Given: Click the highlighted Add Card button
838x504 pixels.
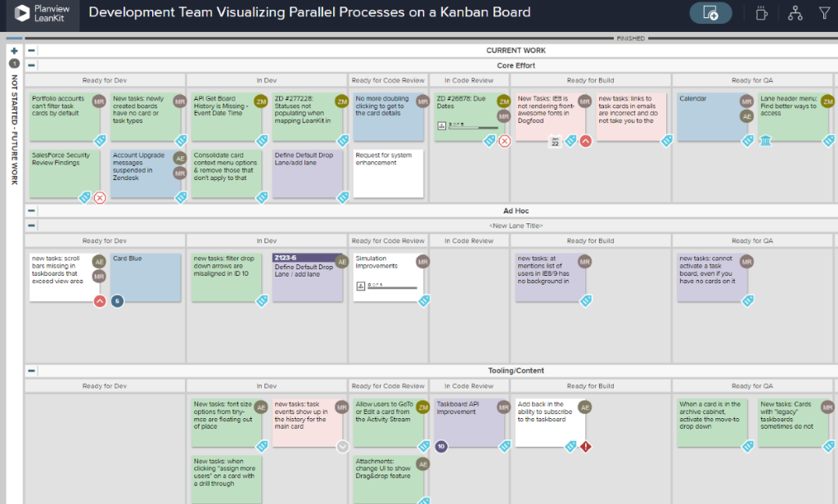Looking at the screenshot, I should pyautogui.click(x=710, y=12).
